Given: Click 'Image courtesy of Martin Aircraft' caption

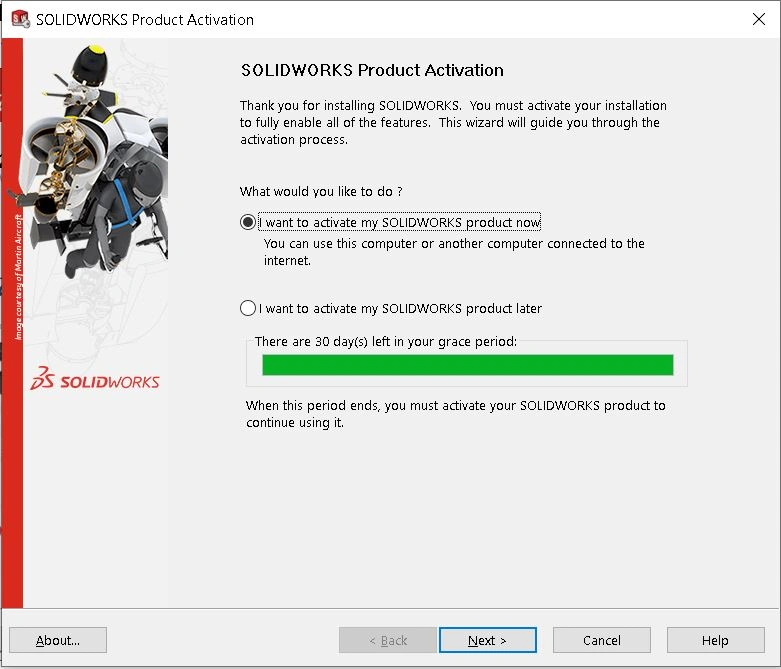Looking at the screenshot, I should tap(18, 277).
